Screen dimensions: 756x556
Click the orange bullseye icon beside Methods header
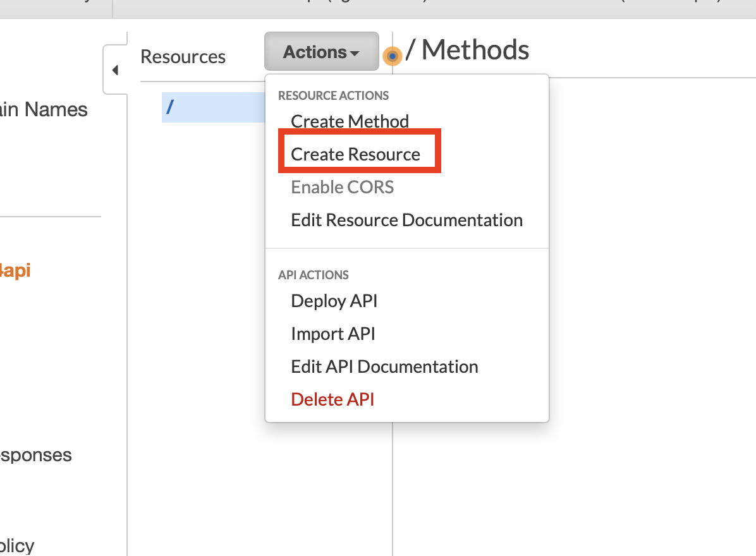(393, 55)
